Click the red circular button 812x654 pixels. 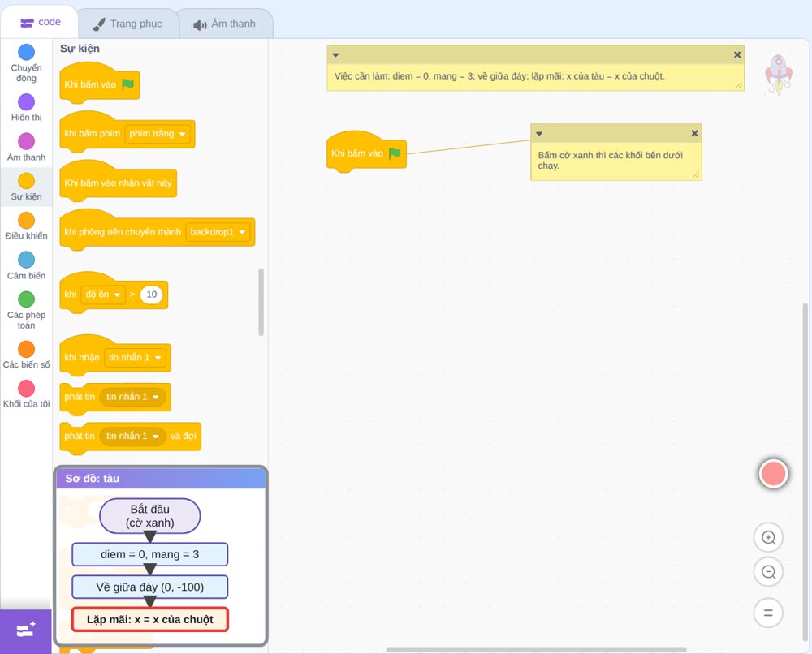coord(773,473)
